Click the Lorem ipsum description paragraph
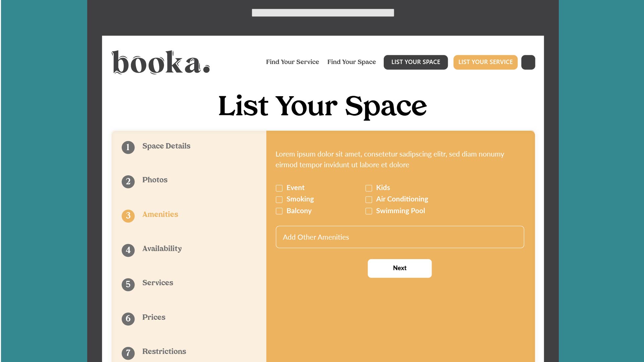 coord(390,160)
